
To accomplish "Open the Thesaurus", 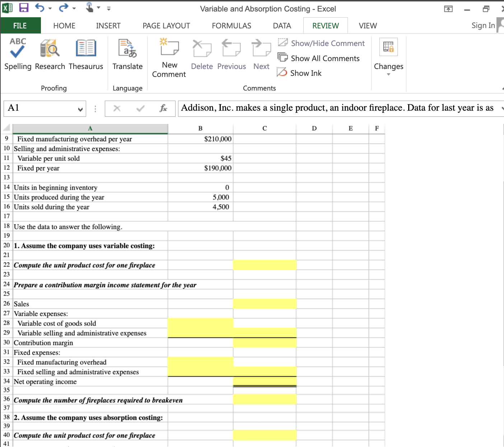I will pos(86,54).
